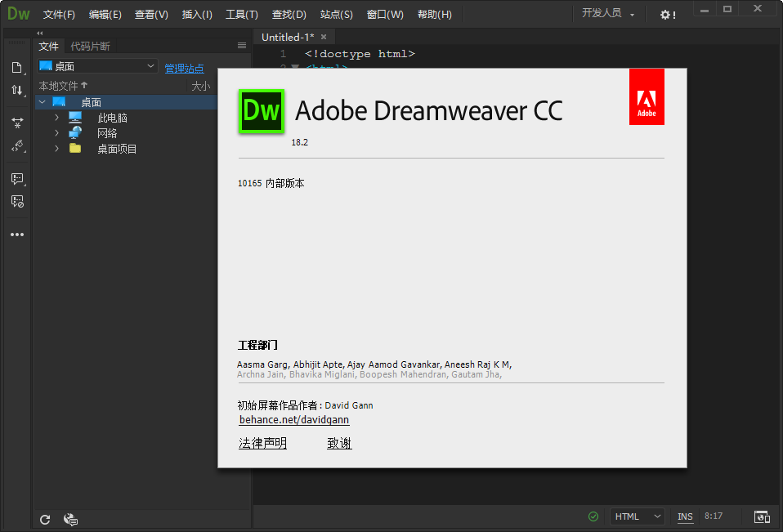Click the format source code icon

17,145
